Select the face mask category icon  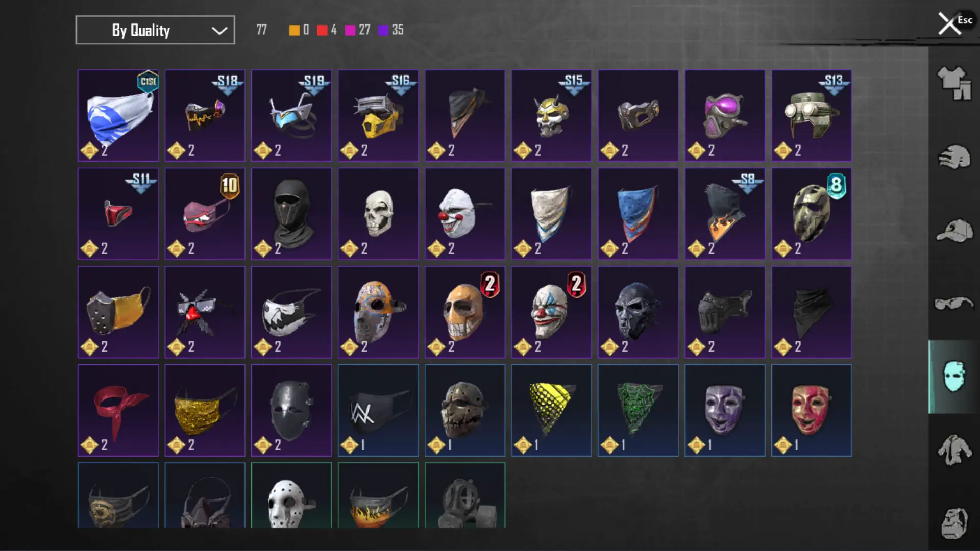click(x=954, y=377)
